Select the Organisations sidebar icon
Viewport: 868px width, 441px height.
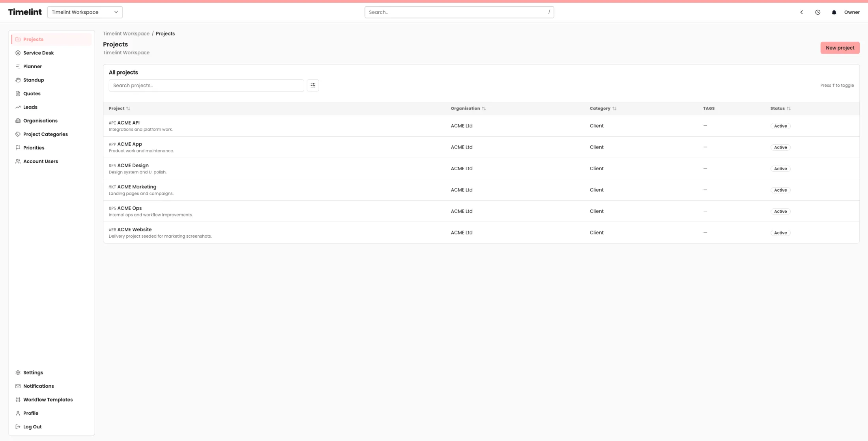tap(18, 121)
